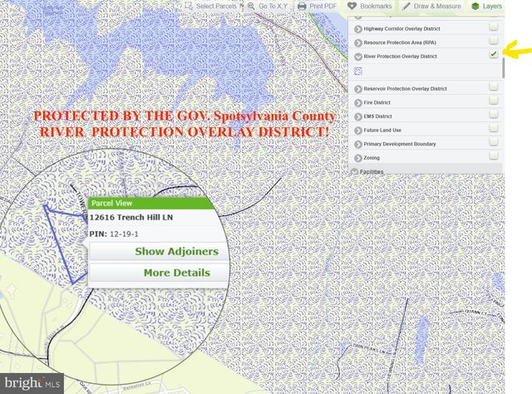Click Reservoir Protection Overlay District label
This screenshot has height=394, width=532.
pos(405,89)
